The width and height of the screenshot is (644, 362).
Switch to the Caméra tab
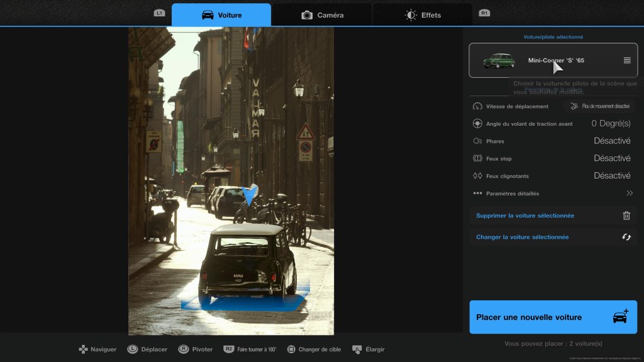322,15
